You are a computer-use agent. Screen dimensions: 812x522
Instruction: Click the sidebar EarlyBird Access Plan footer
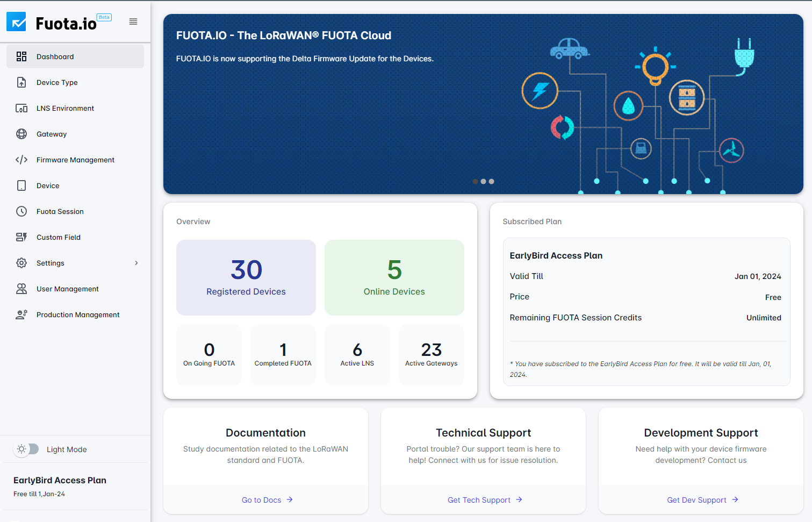click(x=60, y=480)
